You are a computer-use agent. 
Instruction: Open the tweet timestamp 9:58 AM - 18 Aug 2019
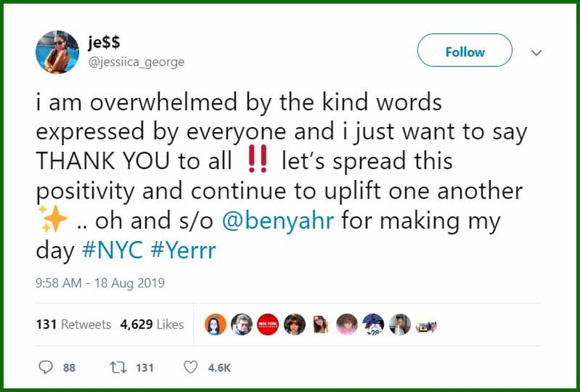pyautogui.click(x=100, y=283)
